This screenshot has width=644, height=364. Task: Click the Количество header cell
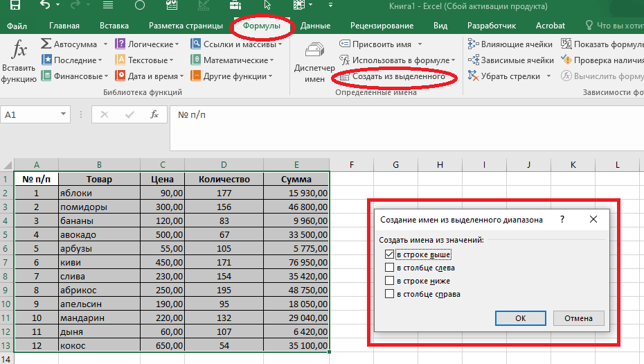tap(224, 180)
